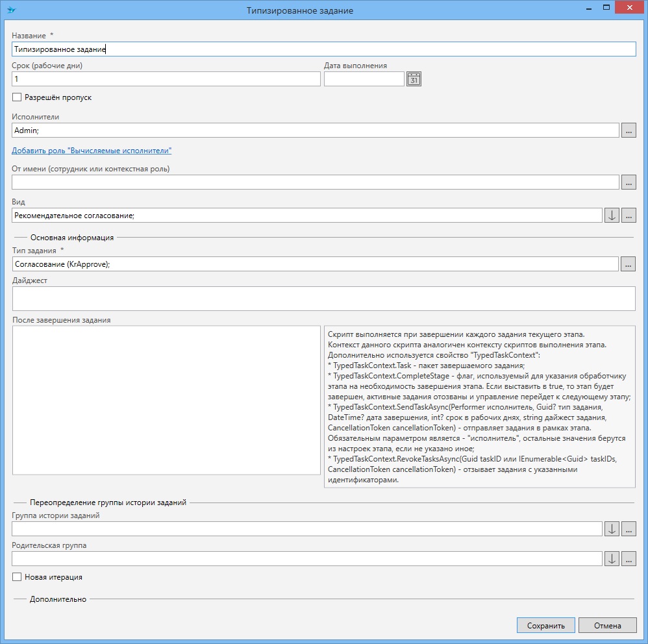Toggle the Новая итерация checkbox
Screen dimensions: 648x644
pyautogui.click(x=17, y=577)
